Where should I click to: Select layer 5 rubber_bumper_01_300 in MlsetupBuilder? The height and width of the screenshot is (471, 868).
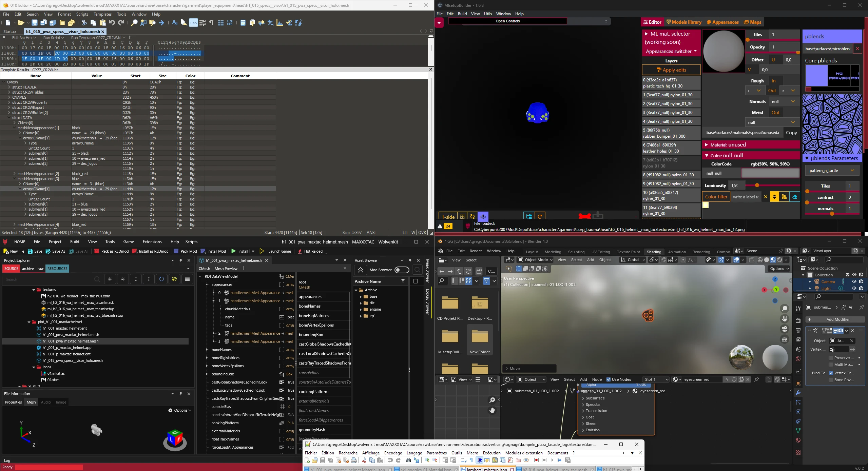click(671, 133)
